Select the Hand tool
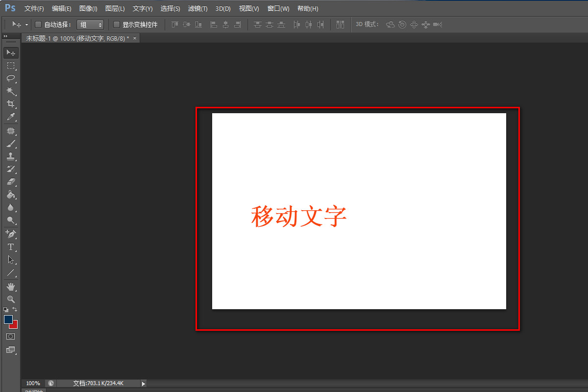The image size is (588, 392). click(x=11, y=287)
